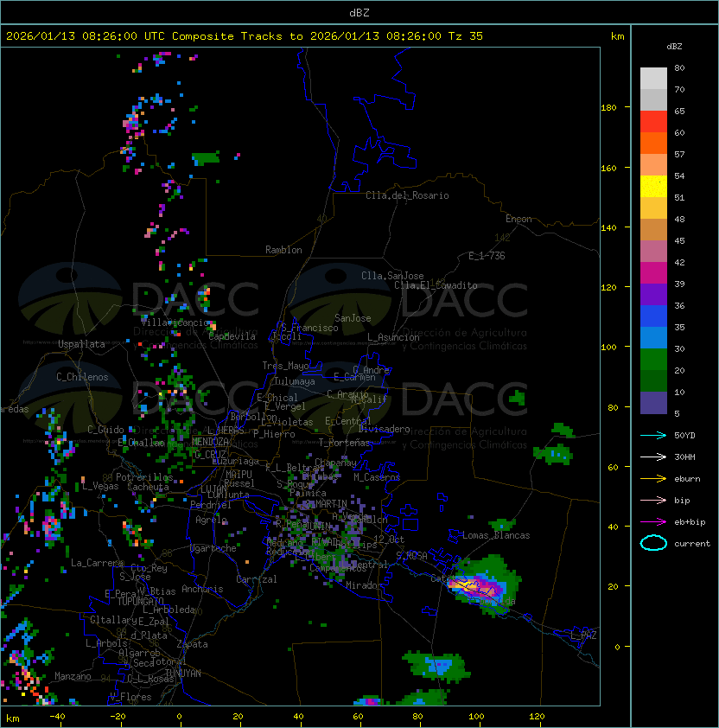Click the 'eb+bip' legend label
The height and width of the screenshot is (728, 719).
click(x=690, y=522)
